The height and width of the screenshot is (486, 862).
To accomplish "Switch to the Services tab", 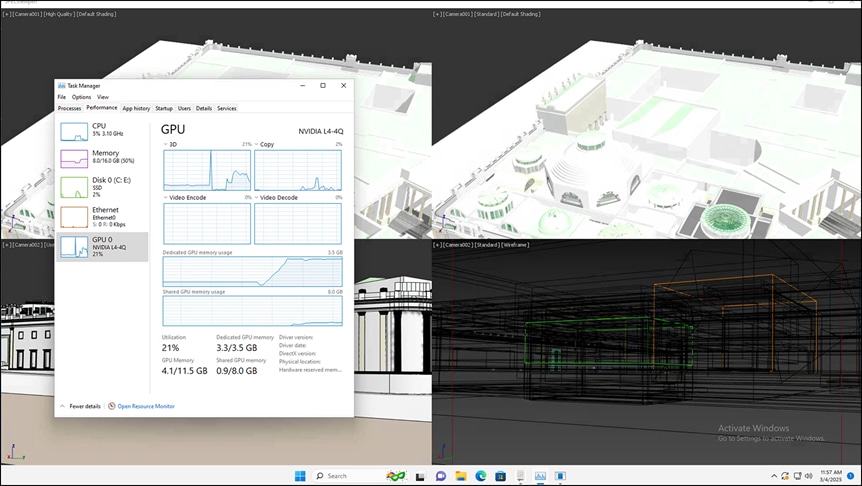I will [x=226, y=108].
